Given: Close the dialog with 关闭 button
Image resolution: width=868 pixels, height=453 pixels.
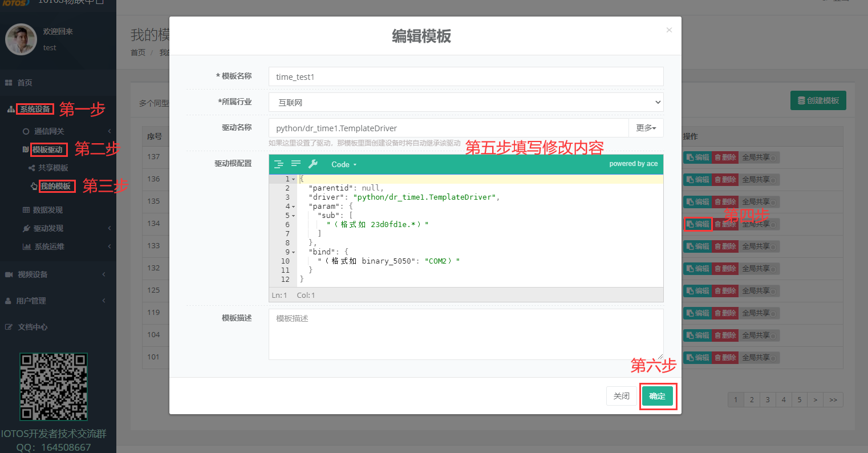Looking at the screenshot, I should (x=621, y=395).
